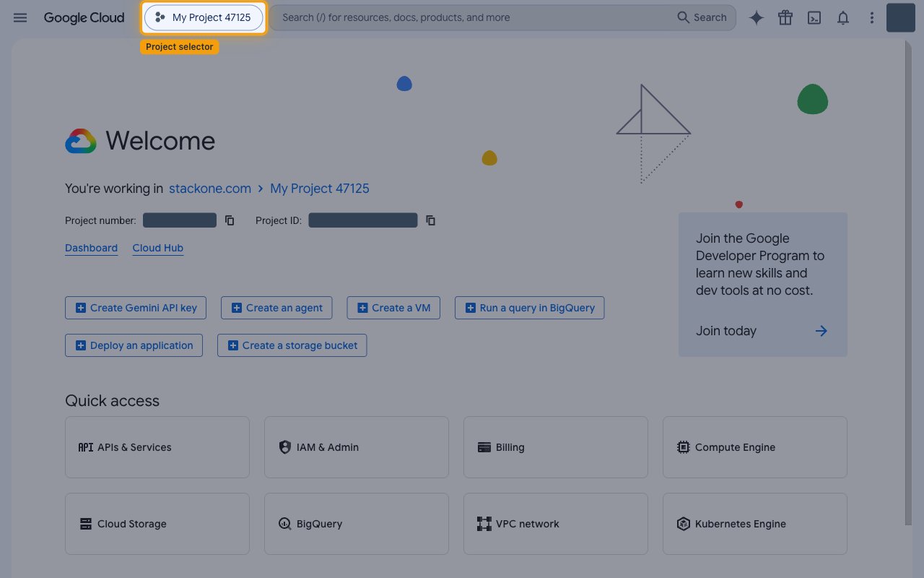The width and height of the screenshot is (924, 578).
Task: Open the notifications bell
Action: pos(843,17)
